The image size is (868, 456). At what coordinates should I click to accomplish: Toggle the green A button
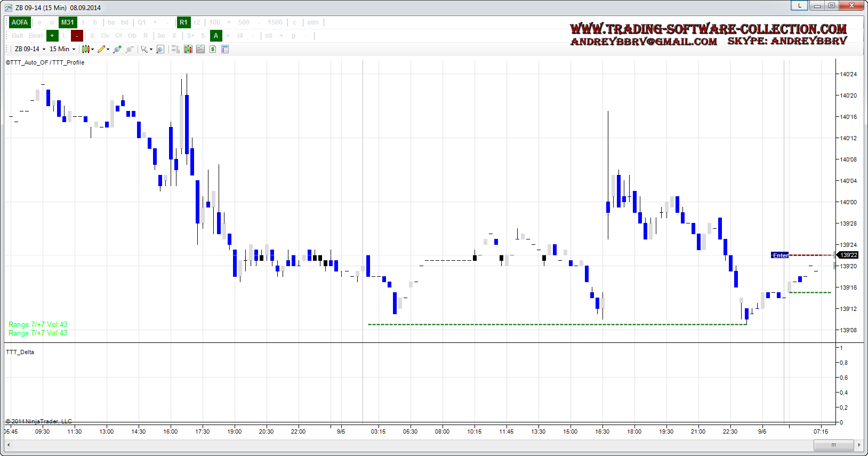click(216, 36)
